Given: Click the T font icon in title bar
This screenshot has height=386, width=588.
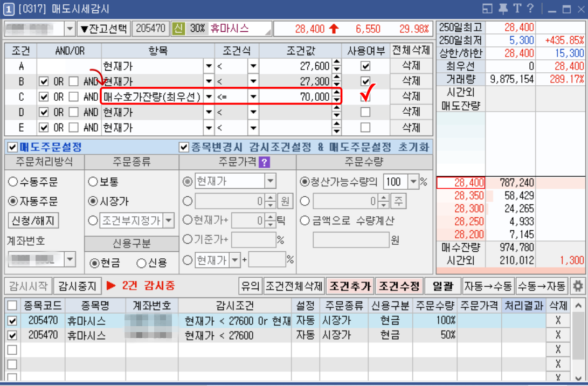Looking at the screenshot, I should 517,8.
